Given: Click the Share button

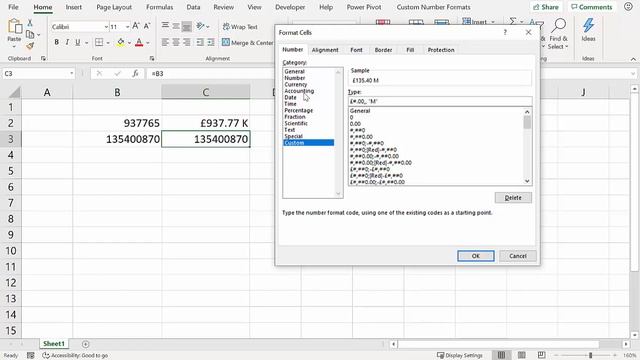Looking at the screenshot, I should click(546, 7).
